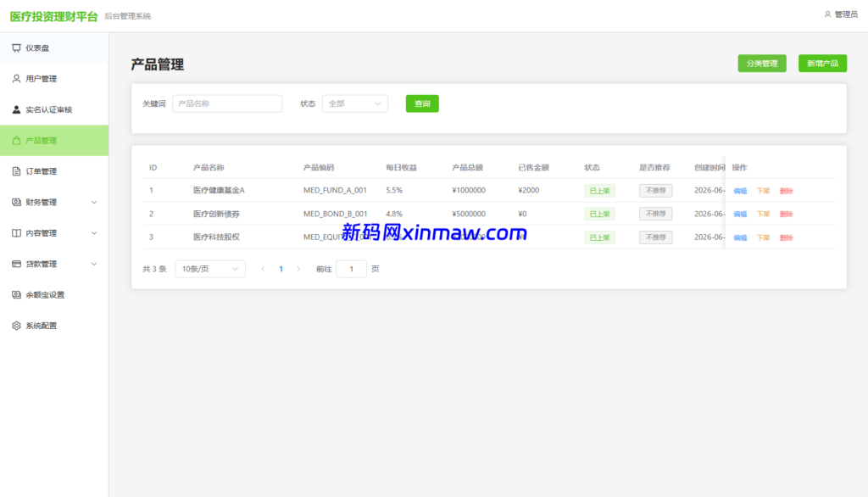Open 系统配置 menu item
The image size is (868, 497).
click(54, 326)
